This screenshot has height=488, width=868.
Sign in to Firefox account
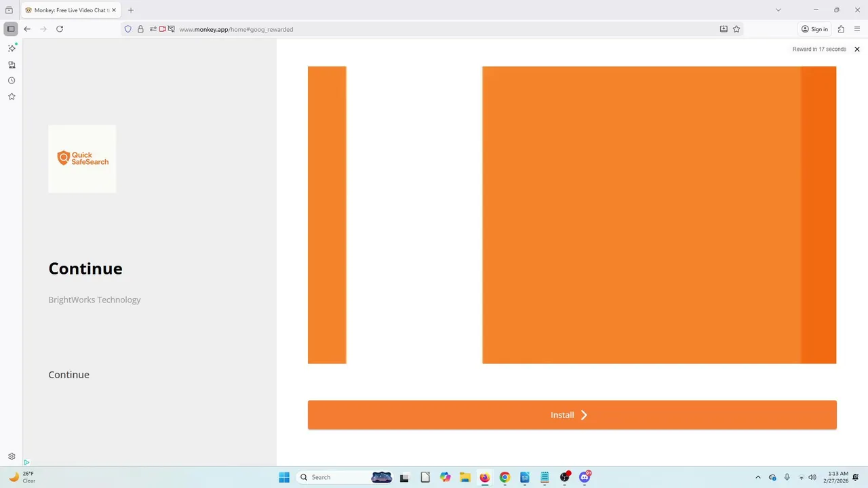click(814, 29)
